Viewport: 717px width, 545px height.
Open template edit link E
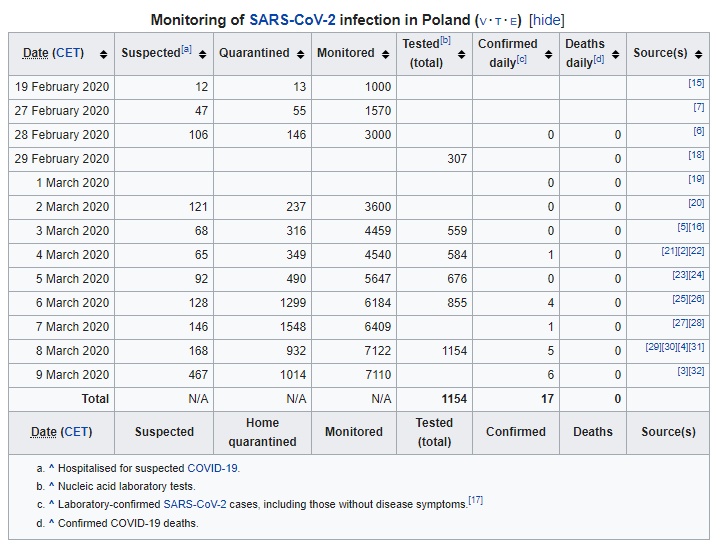pos(513,21)
